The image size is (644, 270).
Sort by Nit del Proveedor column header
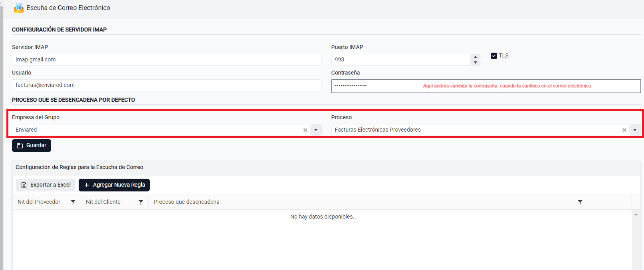click(39, 202)
